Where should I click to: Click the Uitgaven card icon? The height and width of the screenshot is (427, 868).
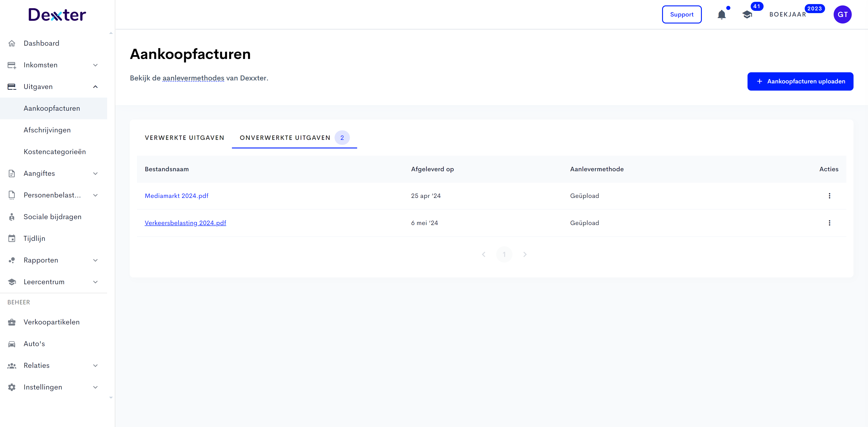(12, 87)
